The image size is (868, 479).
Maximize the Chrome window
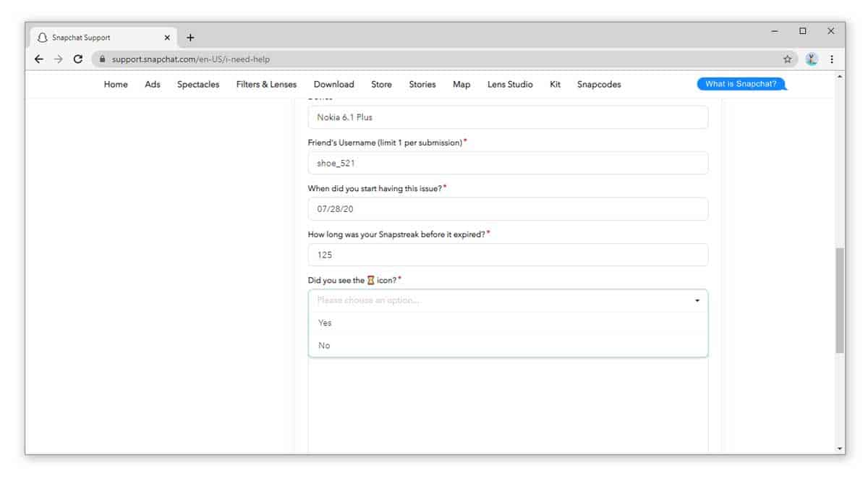point(803,31)
